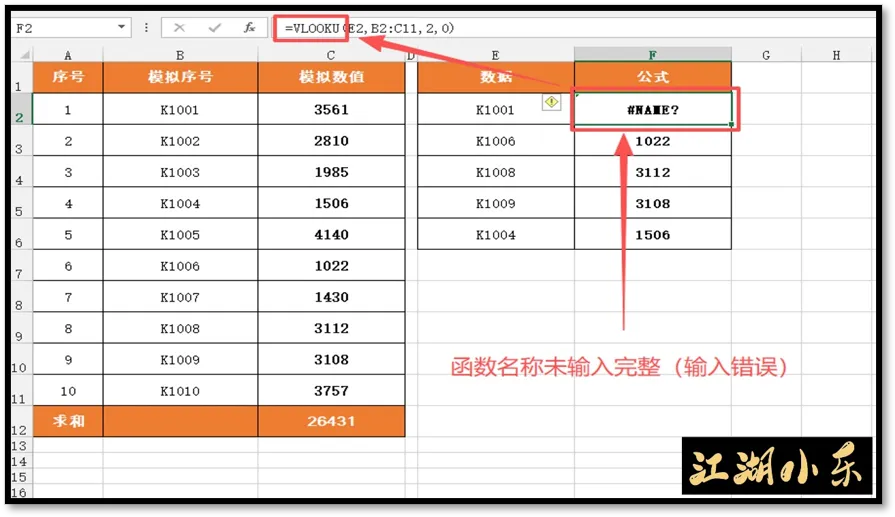This screenshot has width=895, height=517.
Task: Select row 5 header
Action: 21,203
